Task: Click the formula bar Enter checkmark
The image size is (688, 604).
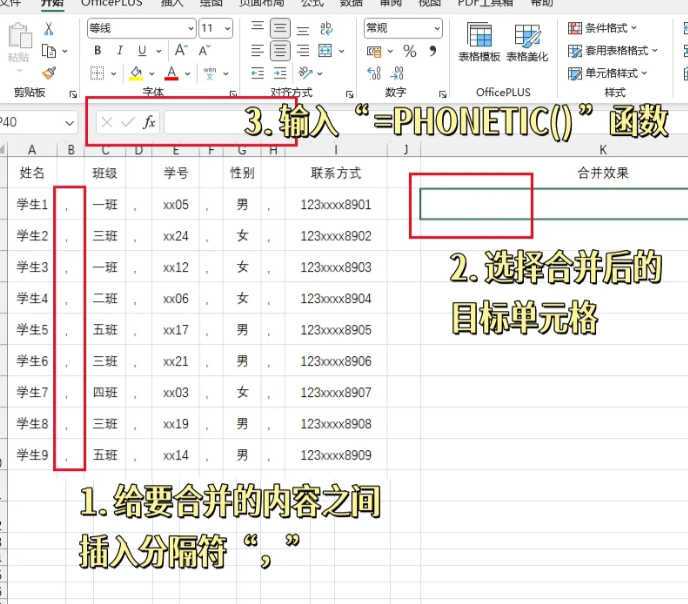Action: [x=128, y=122]
